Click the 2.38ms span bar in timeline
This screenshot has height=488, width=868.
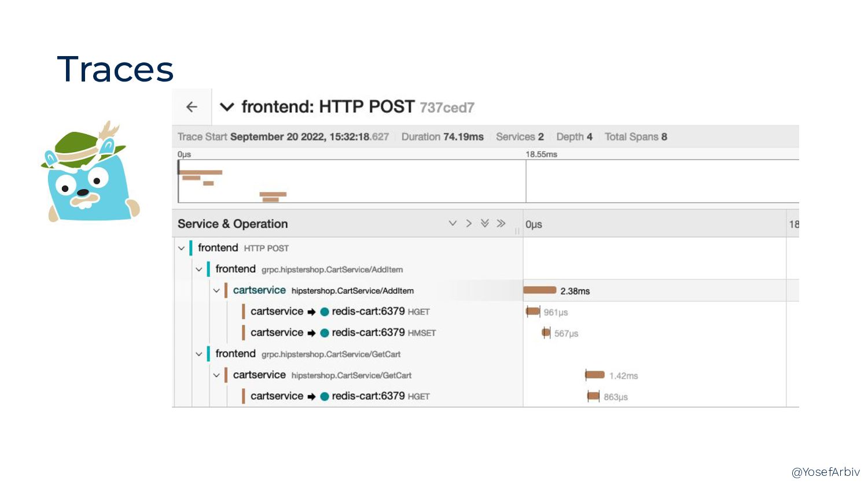click(540, 290)
